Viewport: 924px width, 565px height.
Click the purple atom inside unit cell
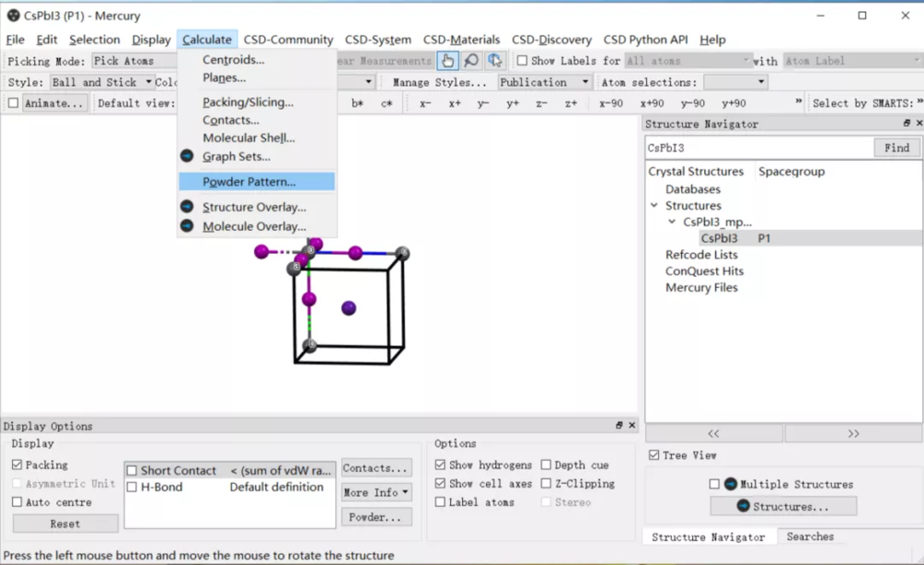tap(349, 307)
